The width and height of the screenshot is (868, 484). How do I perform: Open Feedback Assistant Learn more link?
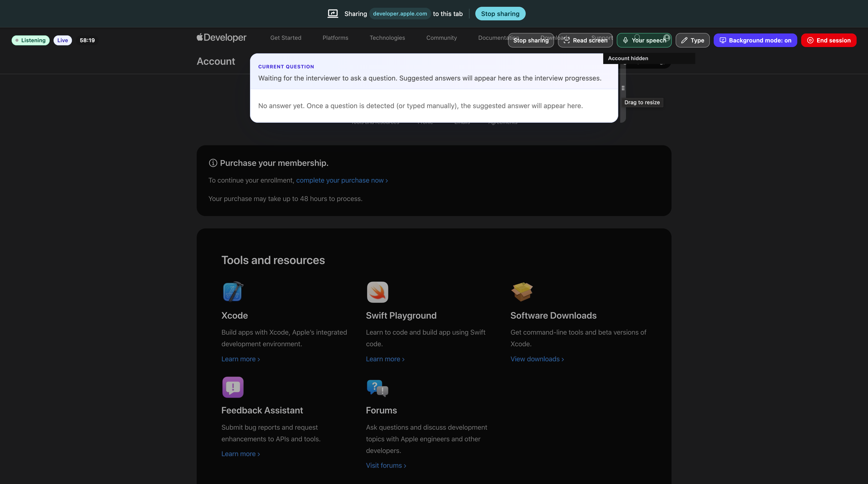pyautogui.click(x=241, y=454)
